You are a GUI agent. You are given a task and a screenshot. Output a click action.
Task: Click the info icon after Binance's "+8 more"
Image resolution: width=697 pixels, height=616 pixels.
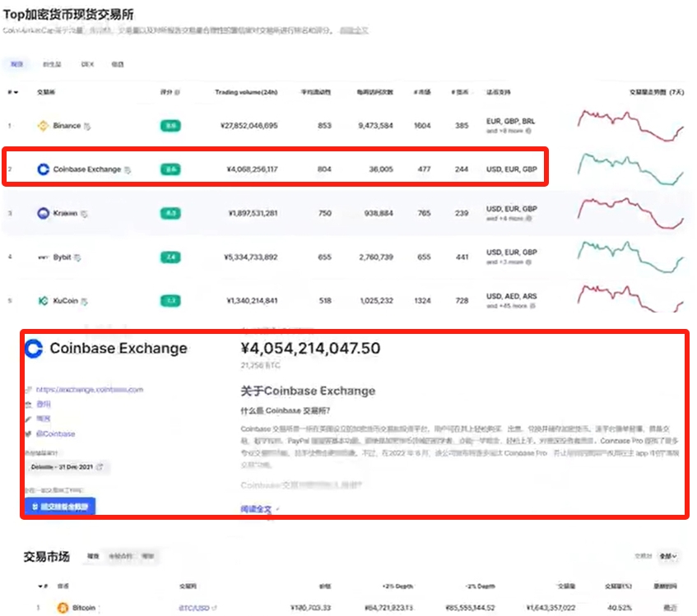528,131
